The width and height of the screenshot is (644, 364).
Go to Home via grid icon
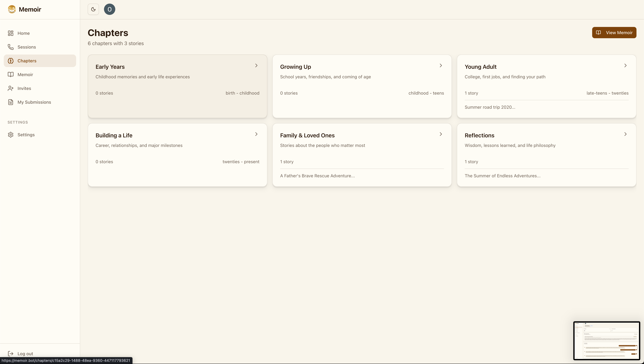[x=10, y=33]
